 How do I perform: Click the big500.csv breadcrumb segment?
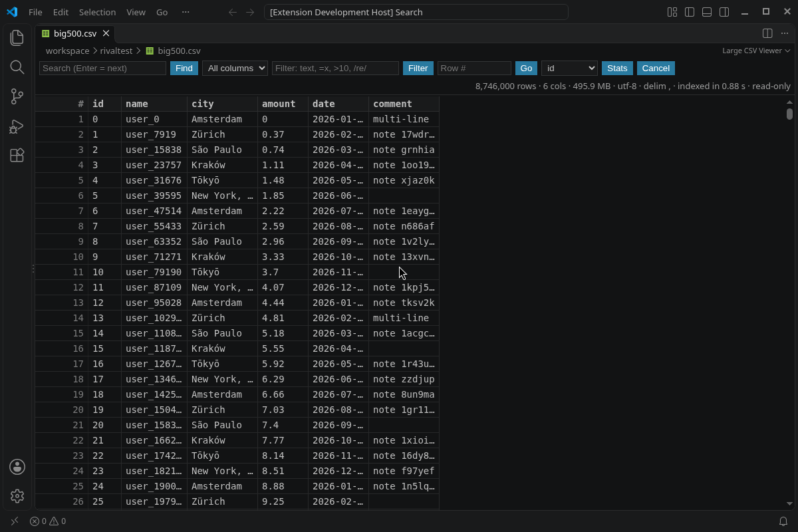179,51
